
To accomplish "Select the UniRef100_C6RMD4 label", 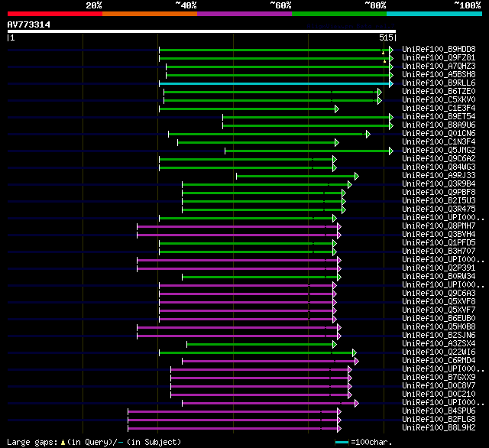I will click(439, 361).
